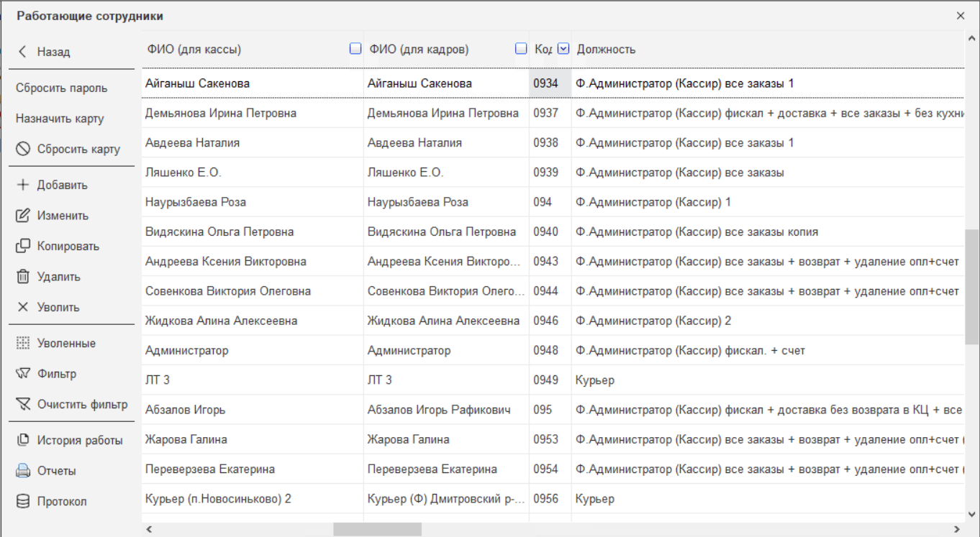
Task: Click the Копировать copy icon
Action: (23, 246)
